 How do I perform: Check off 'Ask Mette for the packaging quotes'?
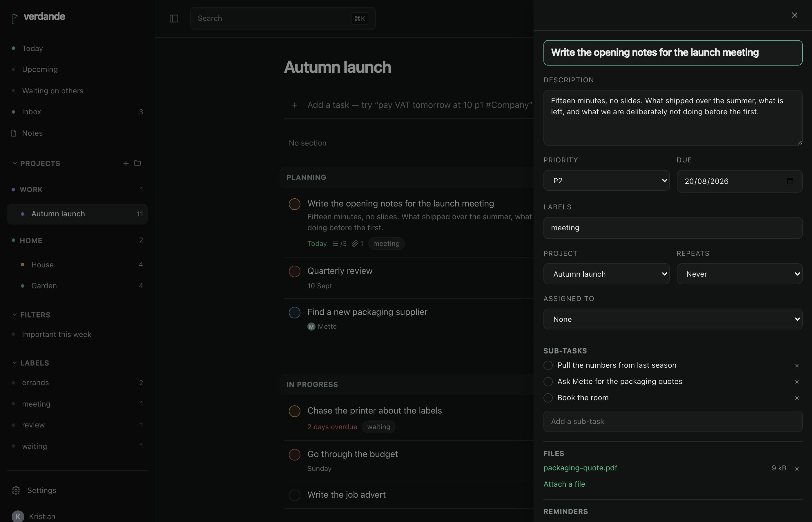click(548, 382)
